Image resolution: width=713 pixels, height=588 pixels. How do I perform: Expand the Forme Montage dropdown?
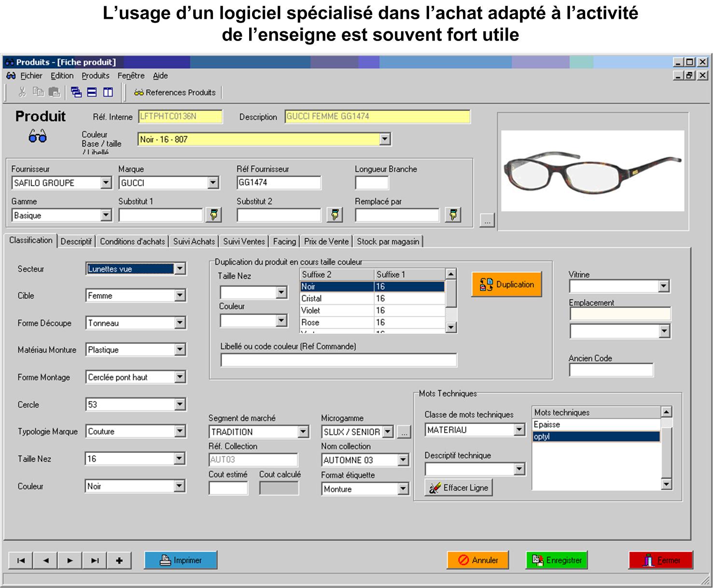point(180,377)
